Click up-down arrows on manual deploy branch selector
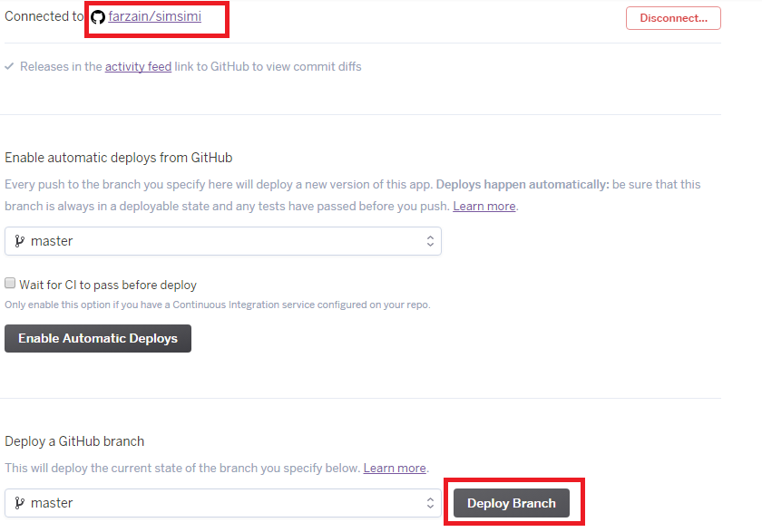Image resolution: width=762 pixels, height=532 pixels. click(x=430, y=503)
